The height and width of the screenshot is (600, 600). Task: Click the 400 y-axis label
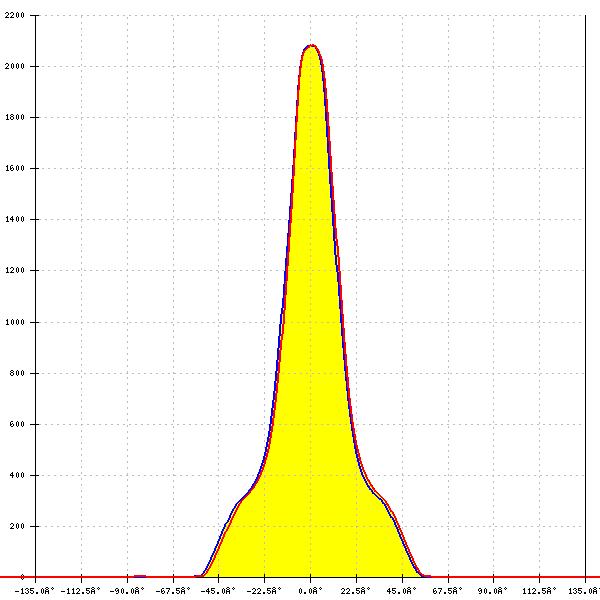click(x=17, y=475)
